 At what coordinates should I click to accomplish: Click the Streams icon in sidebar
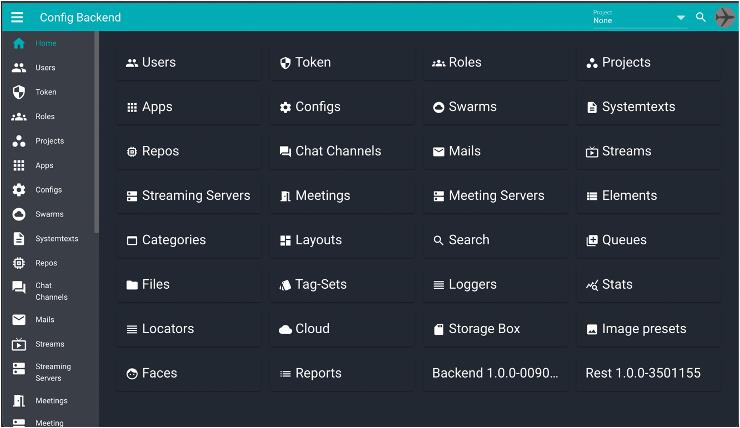pos(19,344)
